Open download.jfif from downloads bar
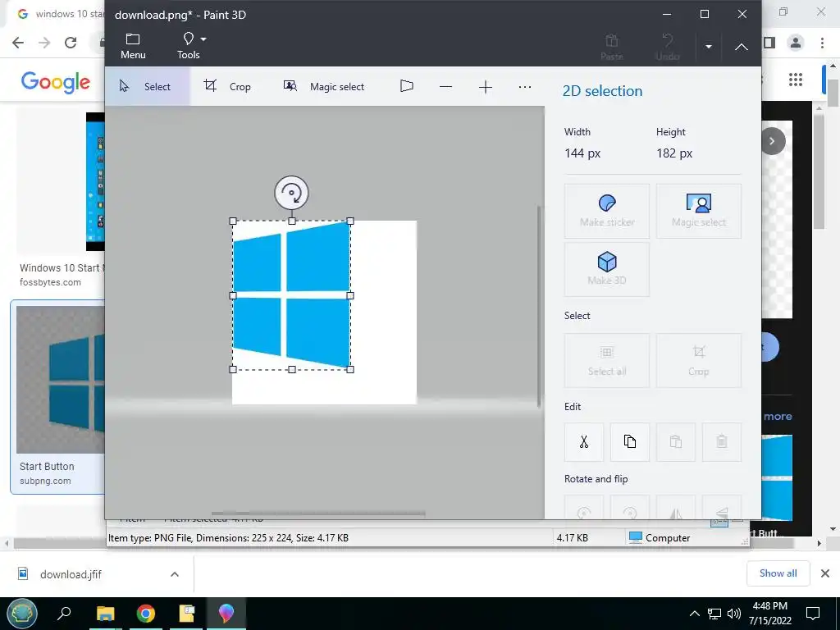The image size is (840, 630). point(71,574)
